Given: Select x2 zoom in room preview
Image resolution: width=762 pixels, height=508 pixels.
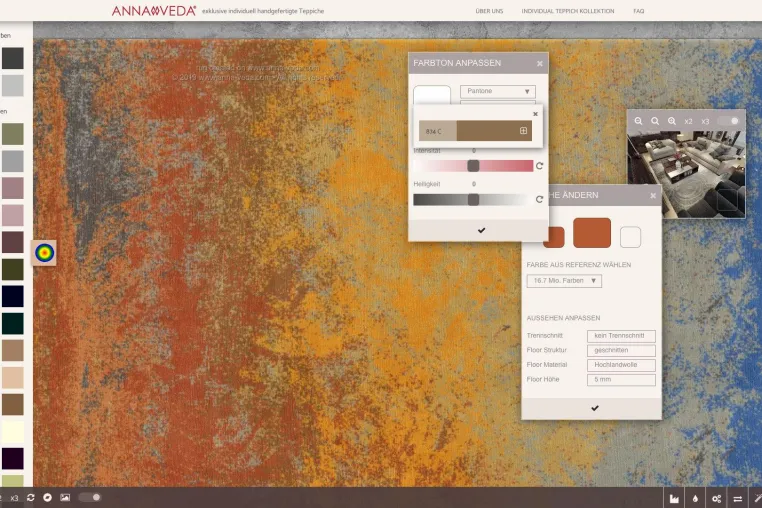Looking at the screenshot, I should click(x=688, y=122).
